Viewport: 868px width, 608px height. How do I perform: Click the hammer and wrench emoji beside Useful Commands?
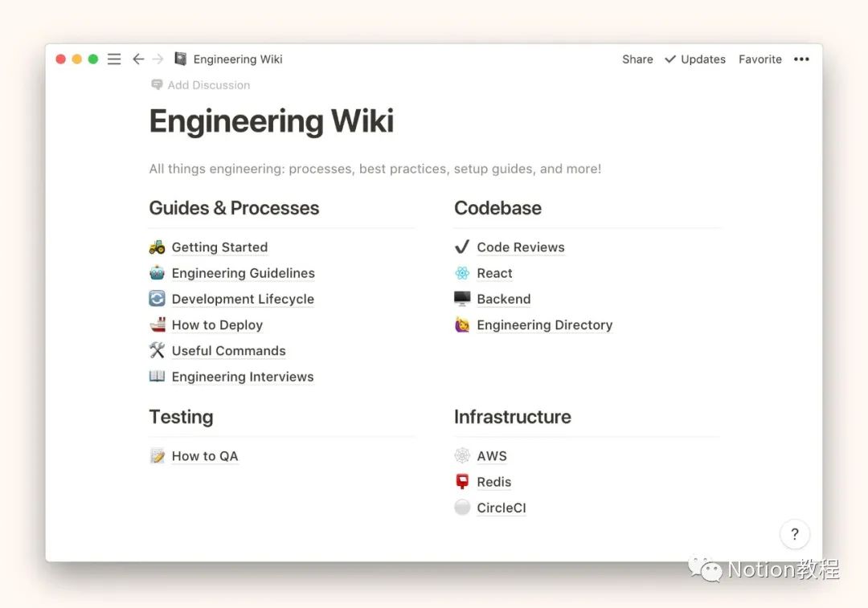click(157, 350)
